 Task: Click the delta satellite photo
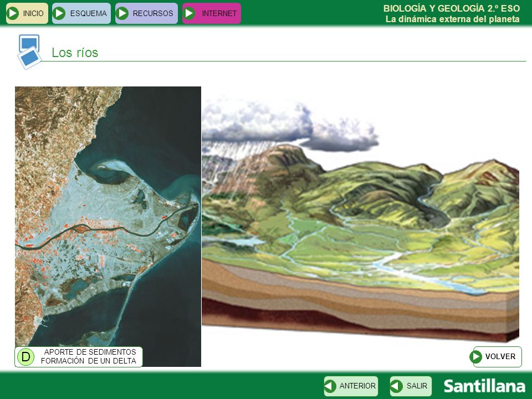click(x=108, y=226)
